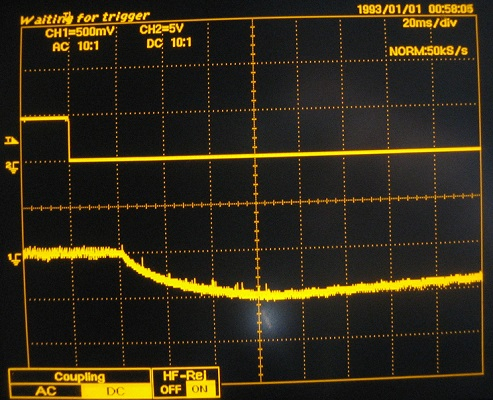This screenshot has width=493, height=400.
Task: Click the trigger level marker icon
Action: [11, 141]
